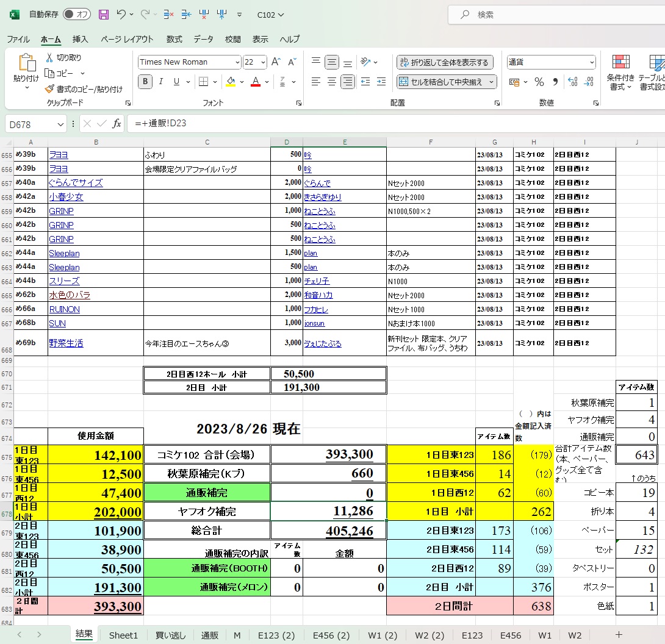Click セルを結合して中央揃え merge button
The image size is (665, 644).
441,82
